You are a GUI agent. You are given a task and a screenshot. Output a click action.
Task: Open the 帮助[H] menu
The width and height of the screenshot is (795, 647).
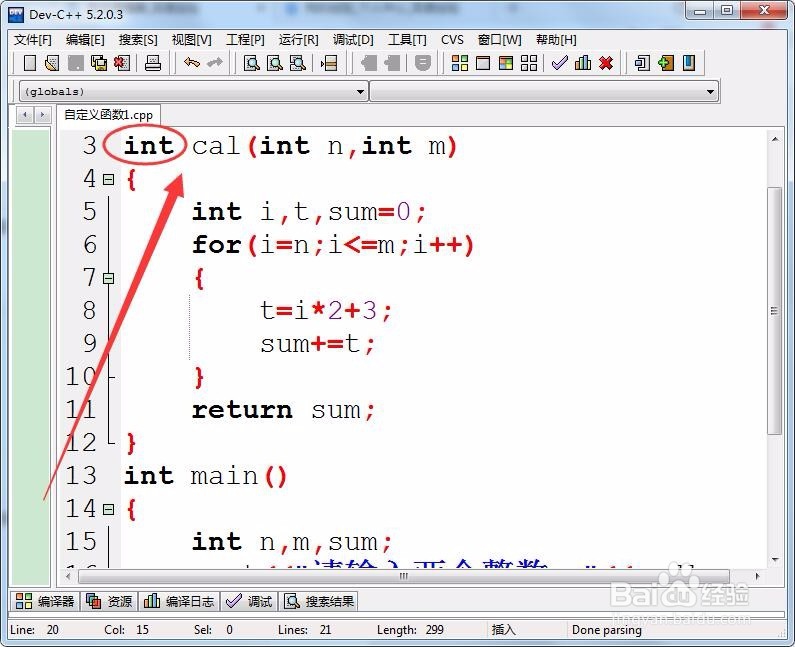click(x=556, y=40)
